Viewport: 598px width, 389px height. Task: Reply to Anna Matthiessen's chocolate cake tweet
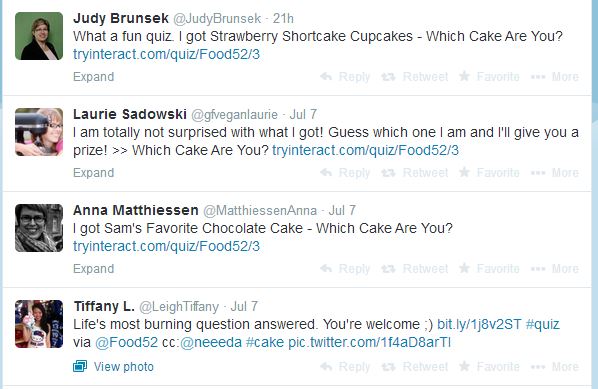click(x=345, y=268)
